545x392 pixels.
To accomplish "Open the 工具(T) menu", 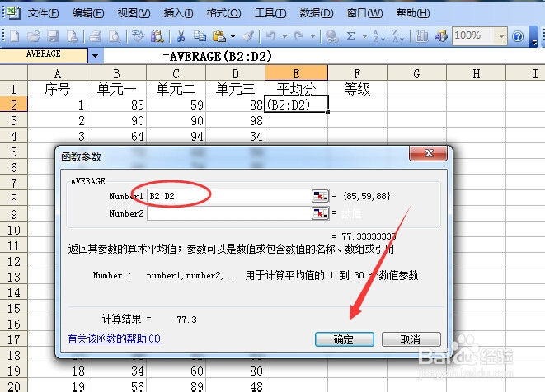I will coord(270,13).
